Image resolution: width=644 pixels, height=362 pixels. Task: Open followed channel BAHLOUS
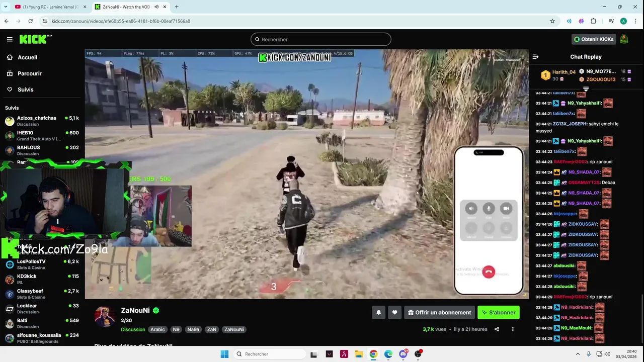coord(42,150)
